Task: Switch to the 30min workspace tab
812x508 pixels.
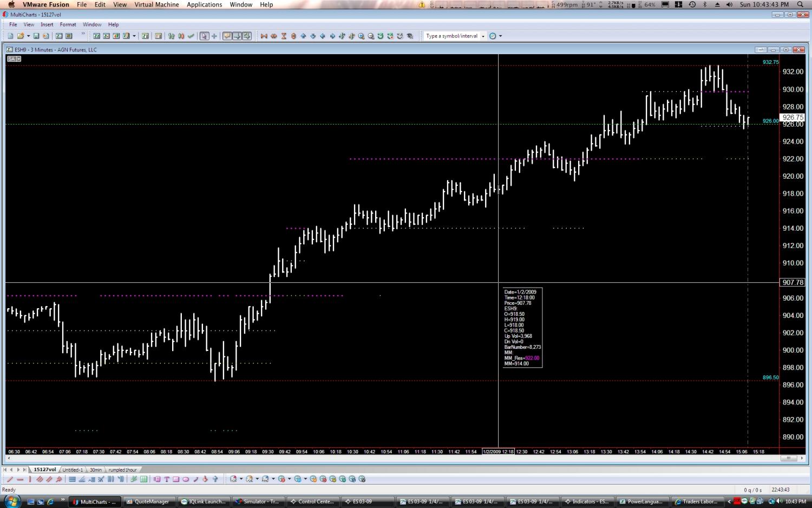Action: coord(96,470)
